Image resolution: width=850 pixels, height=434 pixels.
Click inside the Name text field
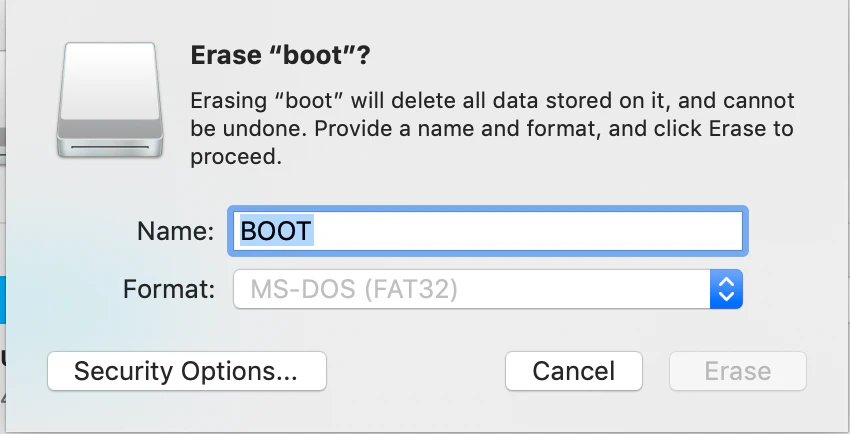click(488, 231)
